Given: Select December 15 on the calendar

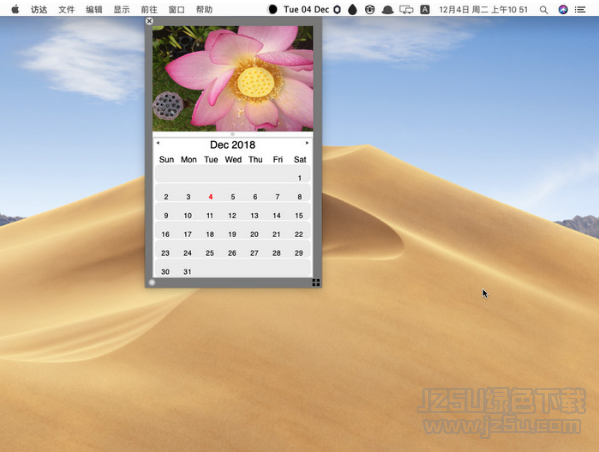Looking at the screenshot, I should pyautogui.click(x=299, y=215).
